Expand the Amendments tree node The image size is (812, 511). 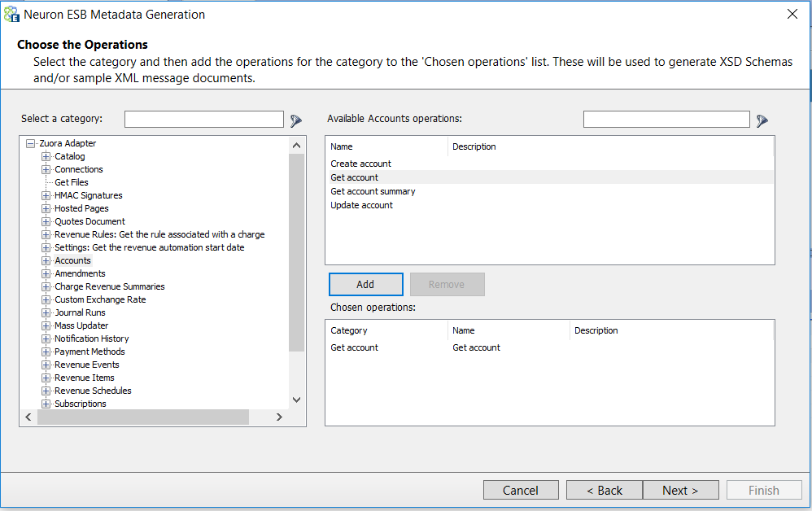(46, 273)
